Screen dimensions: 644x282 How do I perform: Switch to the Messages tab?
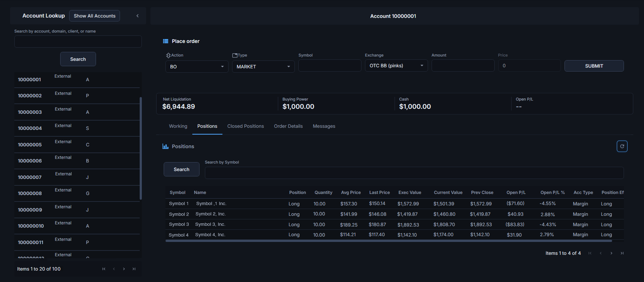click(324, 126)
